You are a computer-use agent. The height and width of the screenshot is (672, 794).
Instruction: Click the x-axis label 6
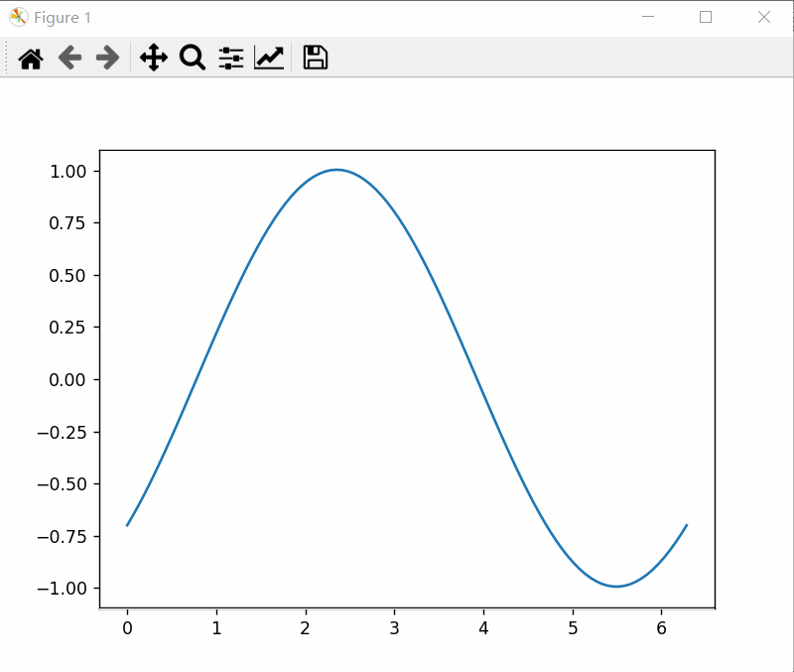click(661, 628)
